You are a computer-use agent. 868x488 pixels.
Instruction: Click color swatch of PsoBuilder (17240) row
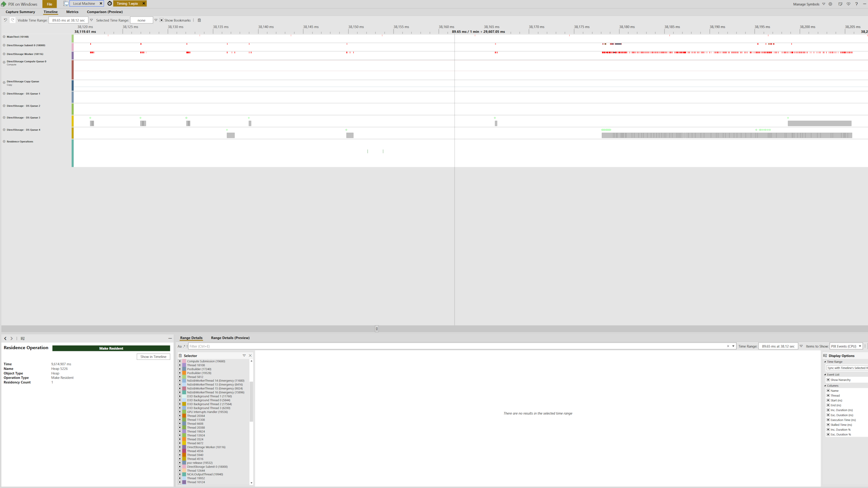(184, 369)
